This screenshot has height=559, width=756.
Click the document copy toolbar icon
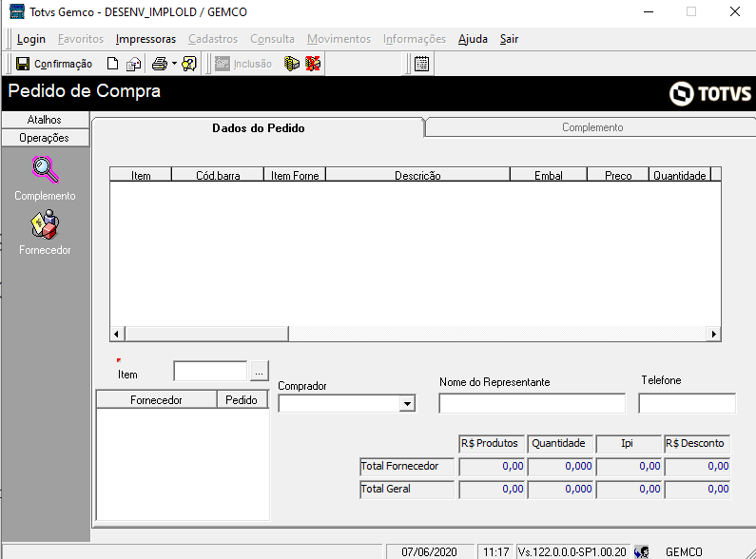click(x=133, y=64)
